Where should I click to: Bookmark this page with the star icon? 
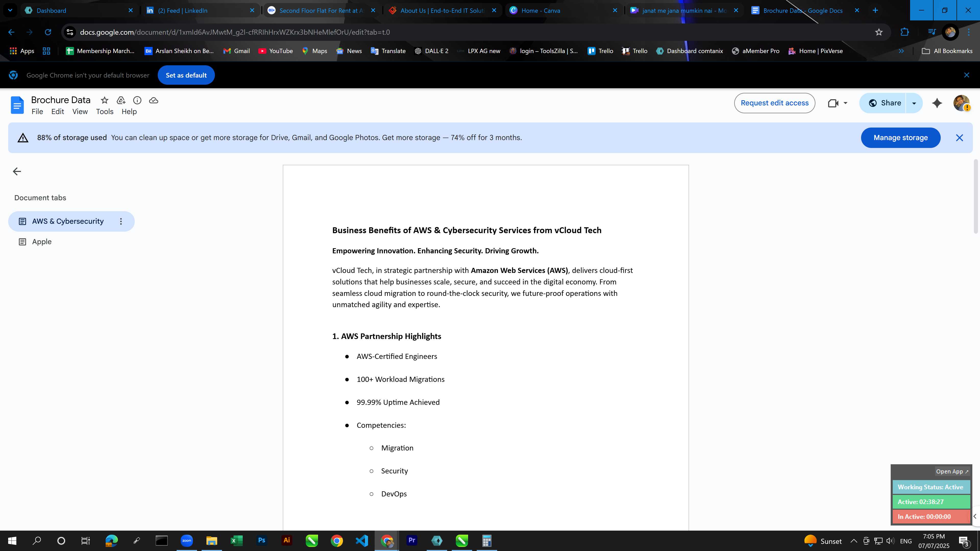pos(879,32)
